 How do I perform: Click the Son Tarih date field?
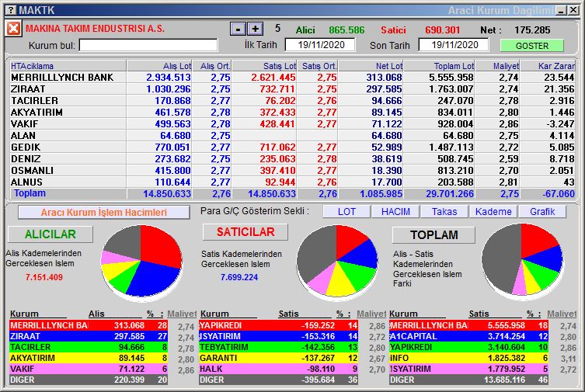454,45
